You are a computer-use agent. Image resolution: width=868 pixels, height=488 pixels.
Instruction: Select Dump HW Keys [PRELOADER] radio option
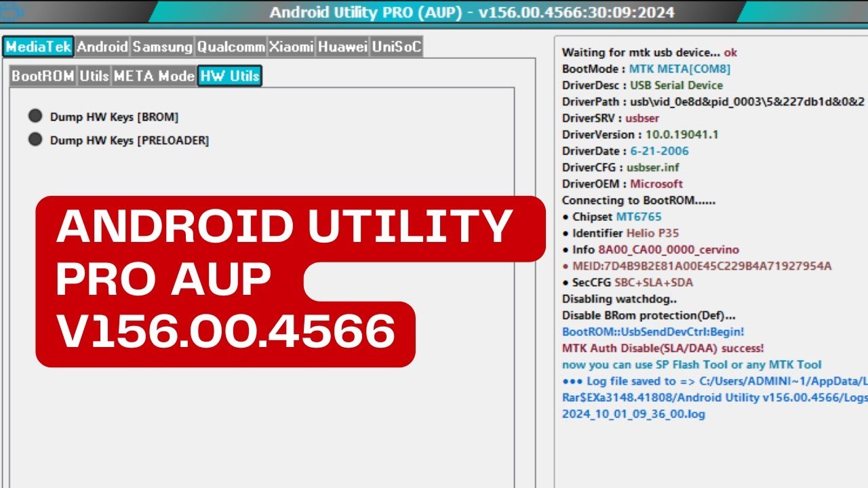coord(119,140)
